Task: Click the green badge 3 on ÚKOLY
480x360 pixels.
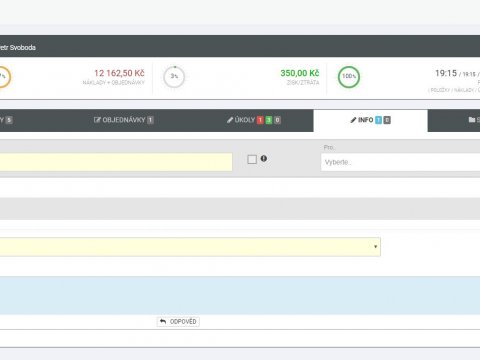Action: [269, 120]
